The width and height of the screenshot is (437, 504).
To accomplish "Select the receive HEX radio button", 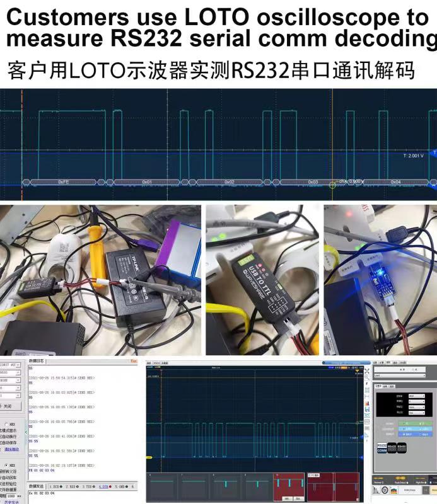I will [x=6, y=424].
